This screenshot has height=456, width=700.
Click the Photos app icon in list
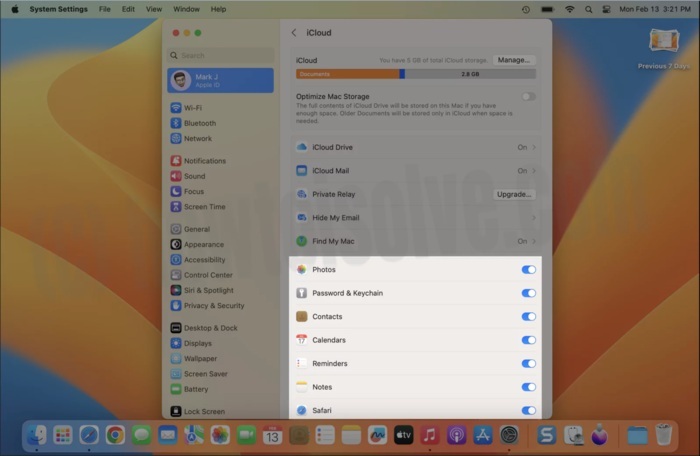click(x=301, y=270)
